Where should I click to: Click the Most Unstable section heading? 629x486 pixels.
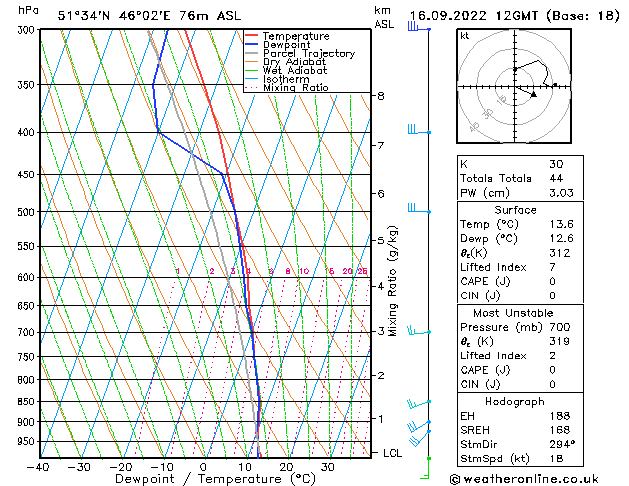pyautogui.click(x=513, y=313)
